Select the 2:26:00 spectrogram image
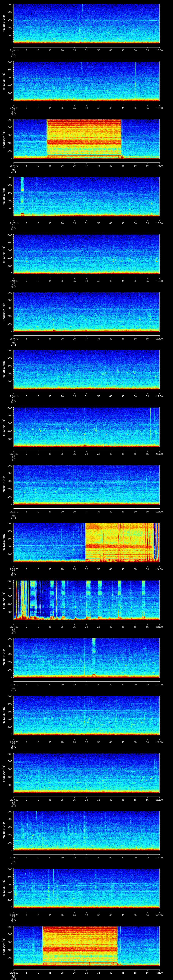The width and height of the screenshot is (173, 980). (86, 715)
